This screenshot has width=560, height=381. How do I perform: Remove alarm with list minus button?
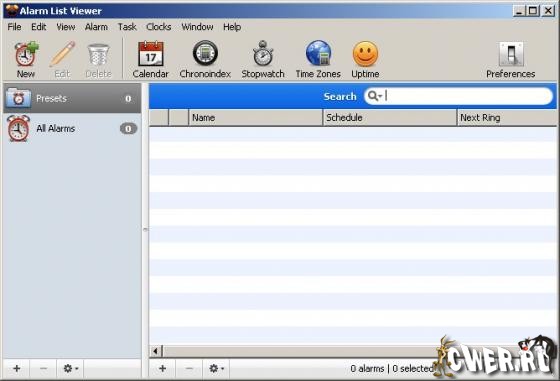click(x=189, y=368)
